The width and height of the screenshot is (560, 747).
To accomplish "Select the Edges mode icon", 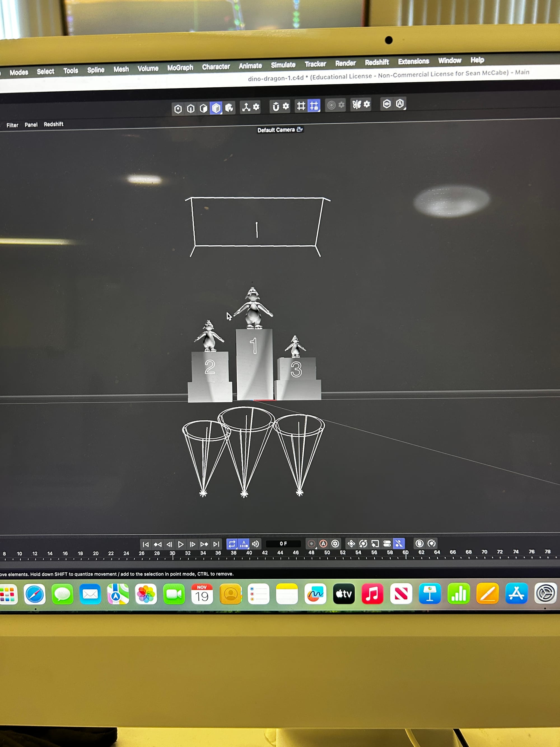I will coord(191,108).
